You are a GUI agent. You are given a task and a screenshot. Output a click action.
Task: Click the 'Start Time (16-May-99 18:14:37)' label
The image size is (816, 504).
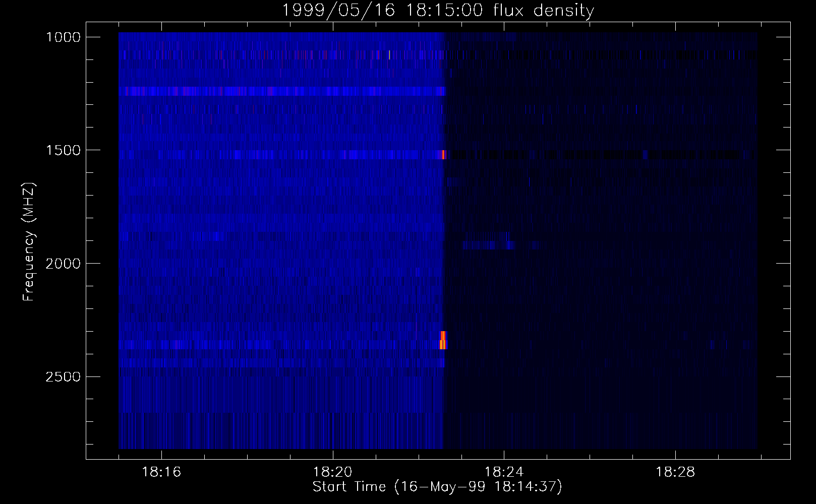[x=437, y=487]
